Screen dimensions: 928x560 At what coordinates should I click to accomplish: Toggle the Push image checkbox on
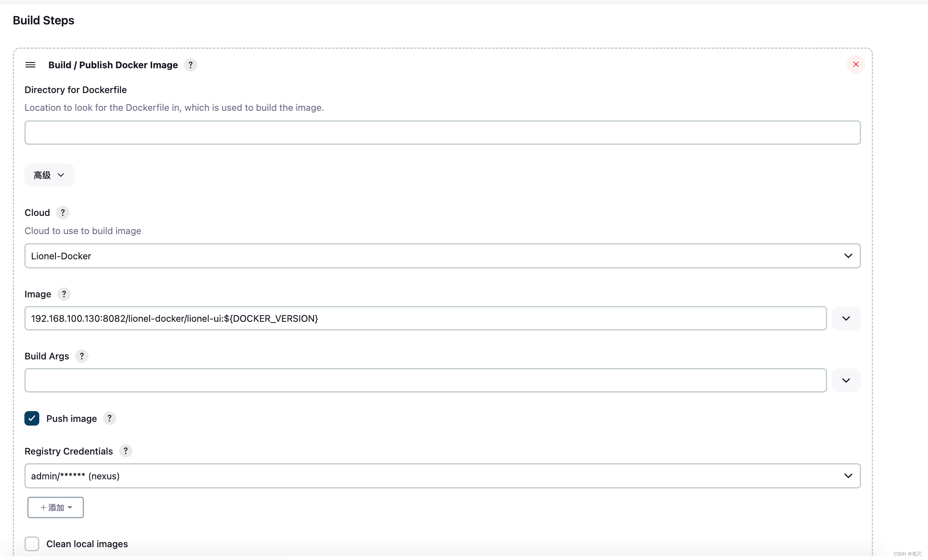32,418
